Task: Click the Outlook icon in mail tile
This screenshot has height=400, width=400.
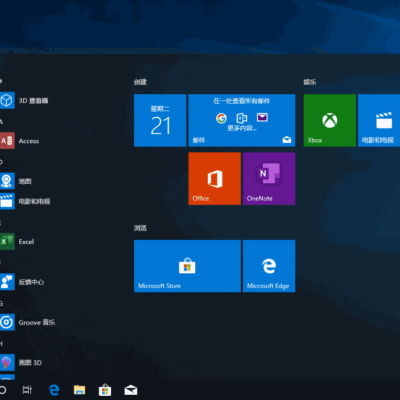Action: (x=242, y=118)
